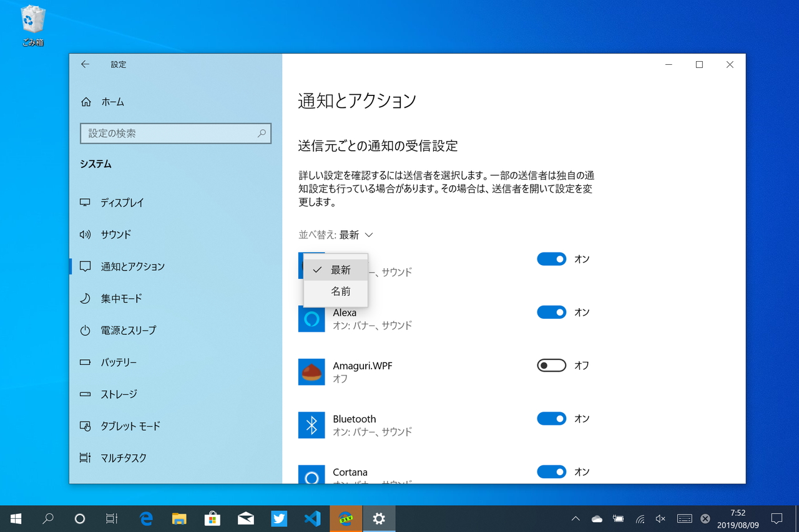799x532 pixels.
Task: Click the Home house icon in Settings
Action: (x=86, y=102)
